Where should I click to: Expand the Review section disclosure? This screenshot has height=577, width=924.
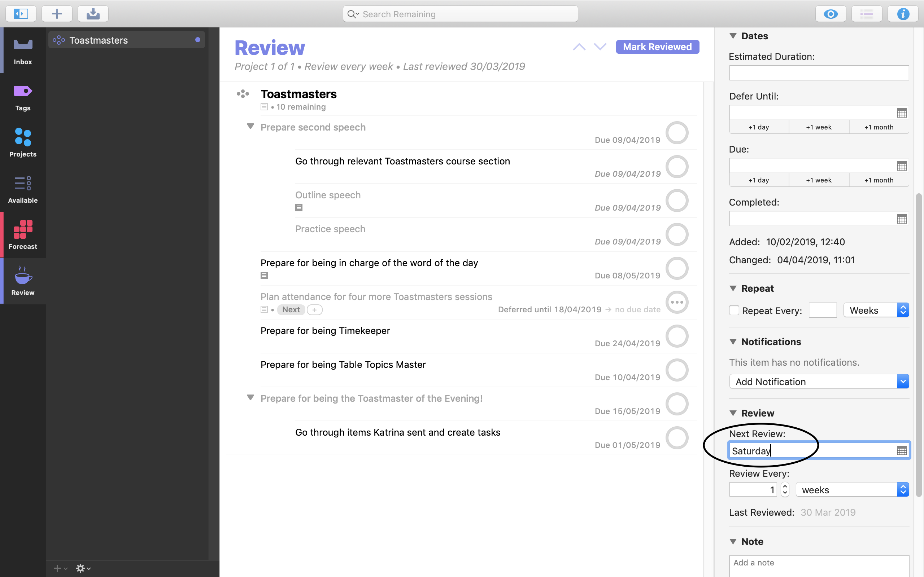click(x=732, y=413)
